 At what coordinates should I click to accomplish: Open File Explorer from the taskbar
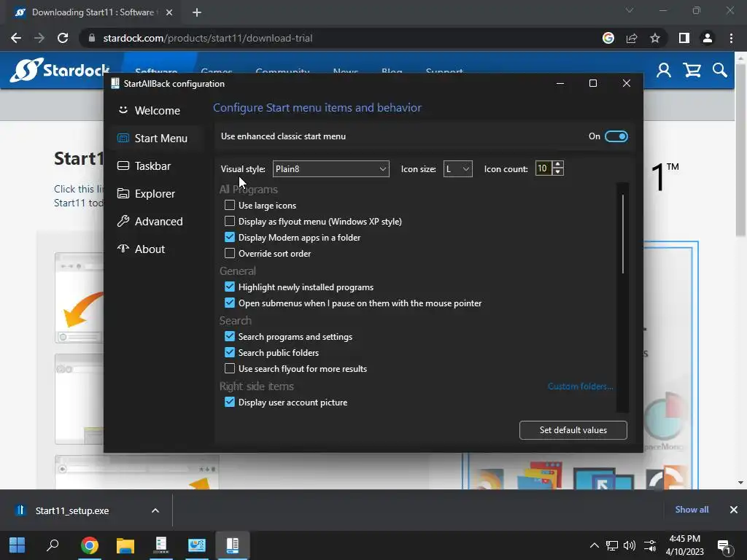[125, 545]
